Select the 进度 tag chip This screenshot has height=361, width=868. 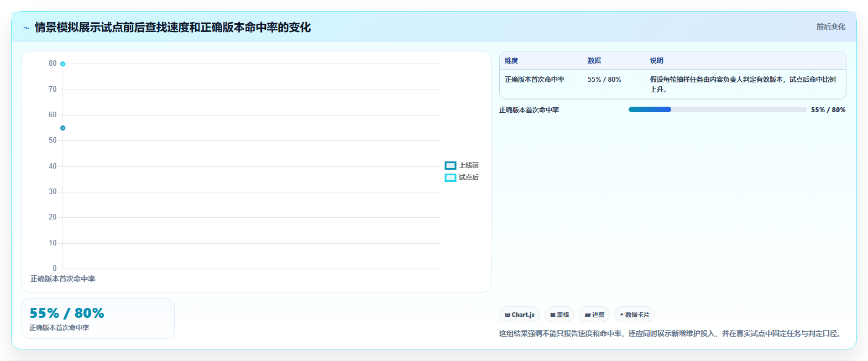click(x=594, y=315)
